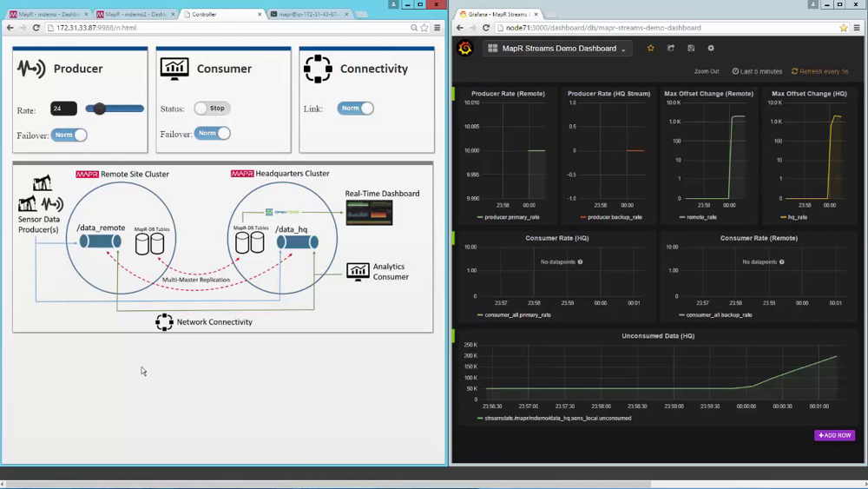Open the Consumer Rate (HQ) panel menu

557,238
